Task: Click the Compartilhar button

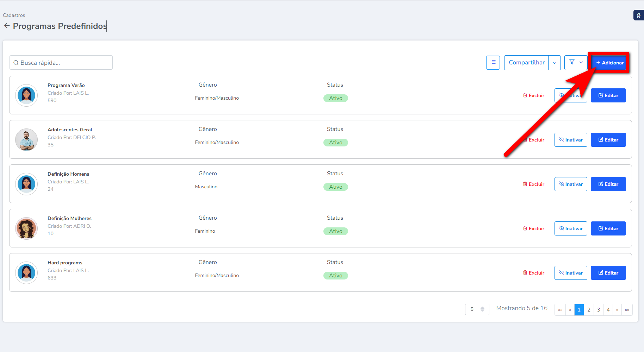Action: pos(526,63)
